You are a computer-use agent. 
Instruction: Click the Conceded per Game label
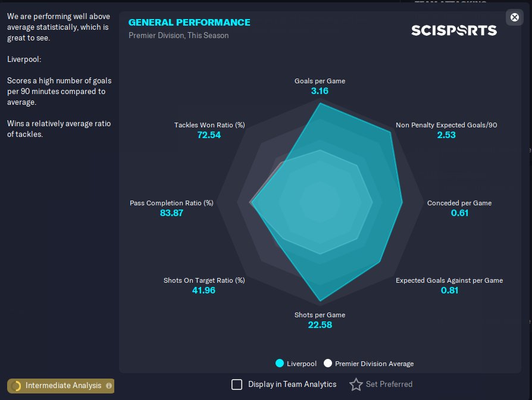[x=459, y=203]
